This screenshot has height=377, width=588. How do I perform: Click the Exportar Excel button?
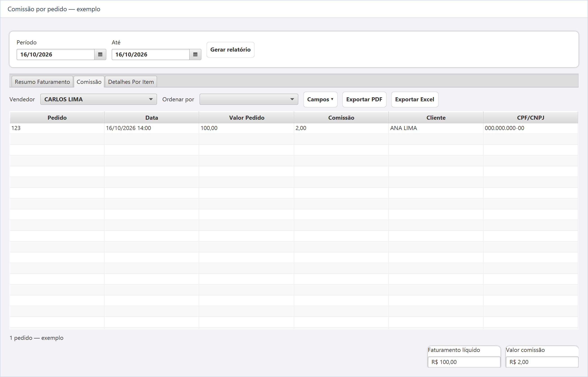415,99
